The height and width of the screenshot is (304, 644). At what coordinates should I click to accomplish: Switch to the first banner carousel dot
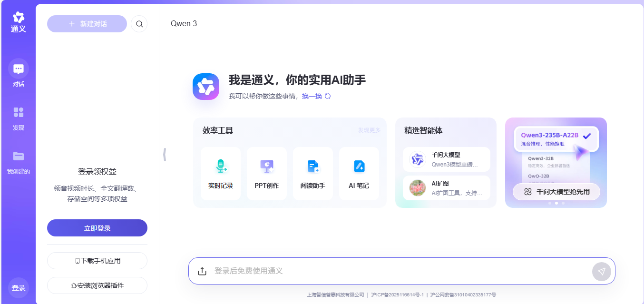550,203
